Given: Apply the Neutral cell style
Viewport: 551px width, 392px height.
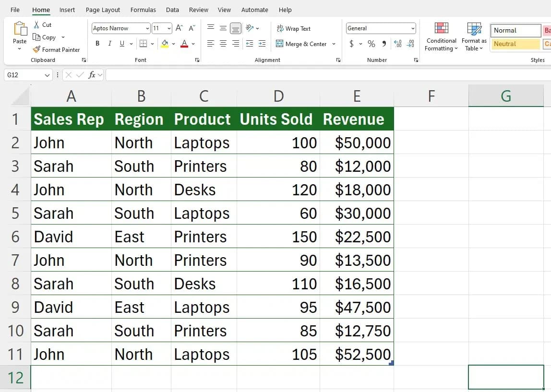Looking at the screenshot, I should click(515, 44).
